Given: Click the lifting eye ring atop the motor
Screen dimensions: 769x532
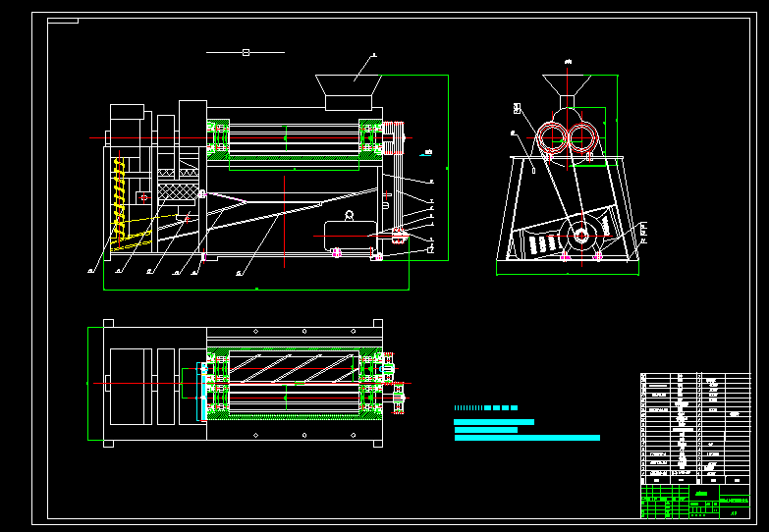Looking at the screenshot, I should (x=350, y=215).
